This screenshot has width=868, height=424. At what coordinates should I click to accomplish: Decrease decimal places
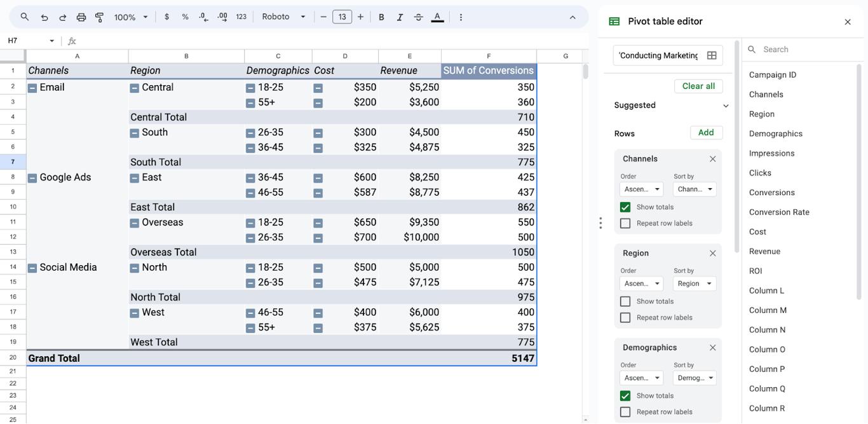(203, 17)
